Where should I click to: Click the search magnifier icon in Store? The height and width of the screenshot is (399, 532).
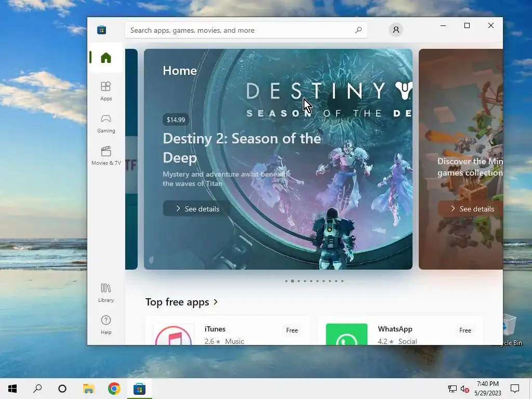358,30
